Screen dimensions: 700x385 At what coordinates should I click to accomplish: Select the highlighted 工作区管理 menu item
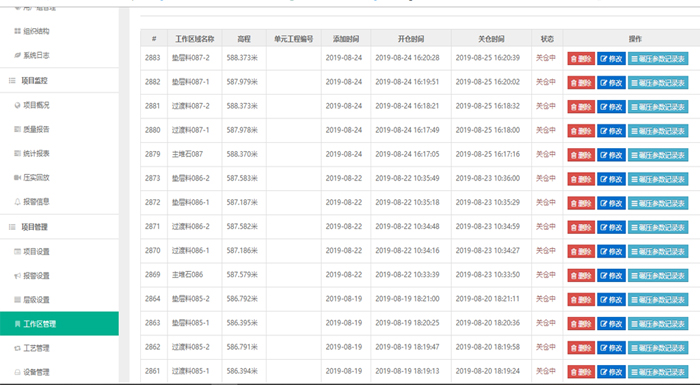(59, 323)
